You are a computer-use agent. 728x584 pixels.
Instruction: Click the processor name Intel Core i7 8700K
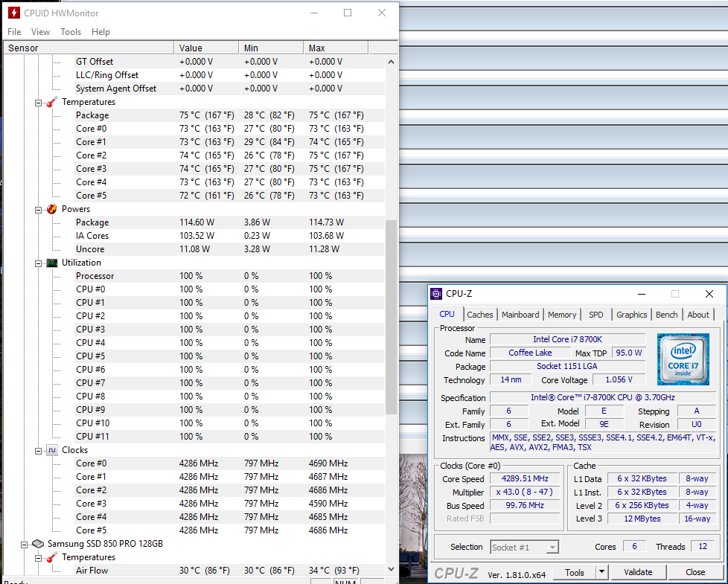click(x=567, y=339)
